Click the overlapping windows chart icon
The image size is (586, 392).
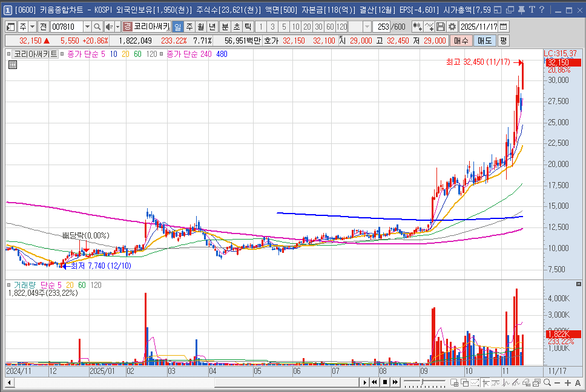pyautogui.click(x=464, y=383)
